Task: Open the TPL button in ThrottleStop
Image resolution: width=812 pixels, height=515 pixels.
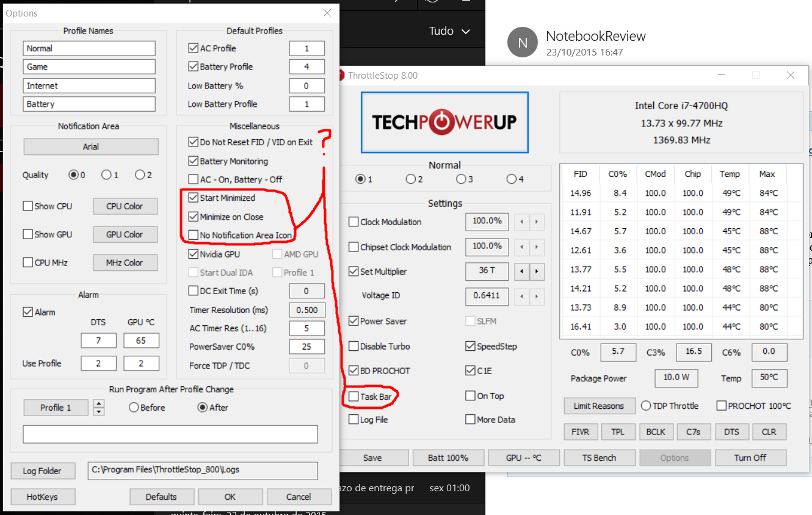Action: (x=618, y=432)
